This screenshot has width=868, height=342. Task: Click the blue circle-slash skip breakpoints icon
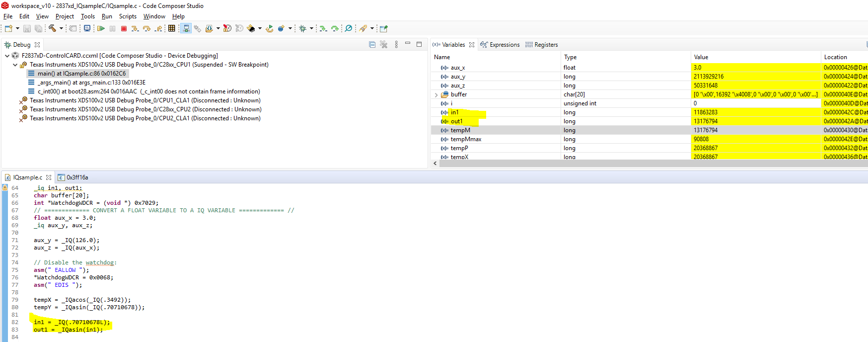click(349, 28)
